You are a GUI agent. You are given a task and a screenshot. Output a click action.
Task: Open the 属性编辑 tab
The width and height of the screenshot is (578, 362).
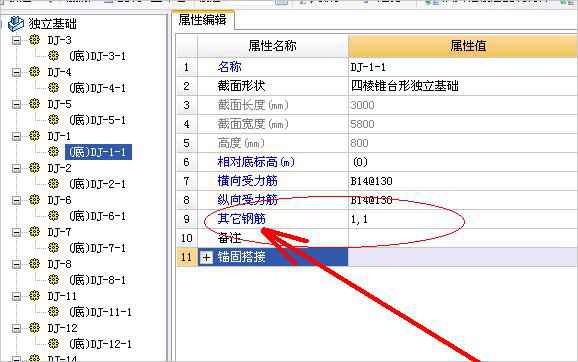pos(202,20)
